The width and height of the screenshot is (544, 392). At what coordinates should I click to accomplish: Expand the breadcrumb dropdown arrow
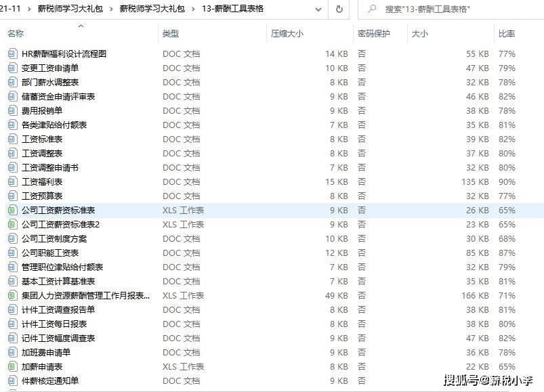317,9
